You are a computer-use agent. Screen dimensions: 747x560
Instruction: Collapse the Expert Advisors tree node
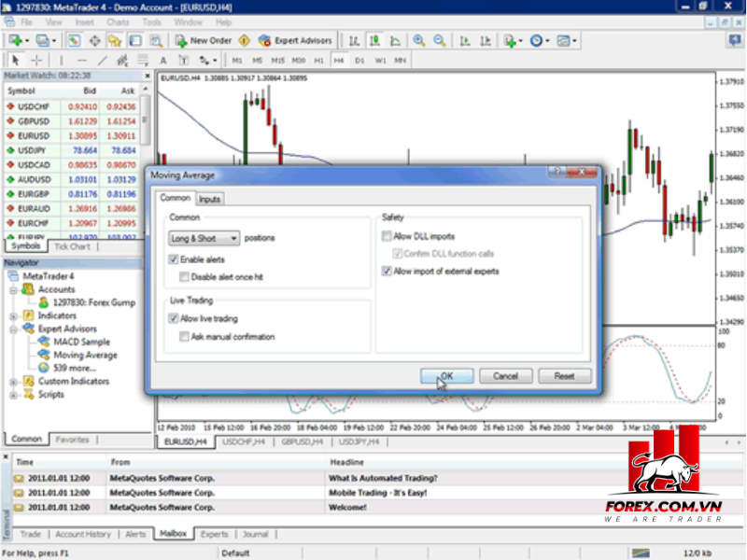tap(13, 329)
